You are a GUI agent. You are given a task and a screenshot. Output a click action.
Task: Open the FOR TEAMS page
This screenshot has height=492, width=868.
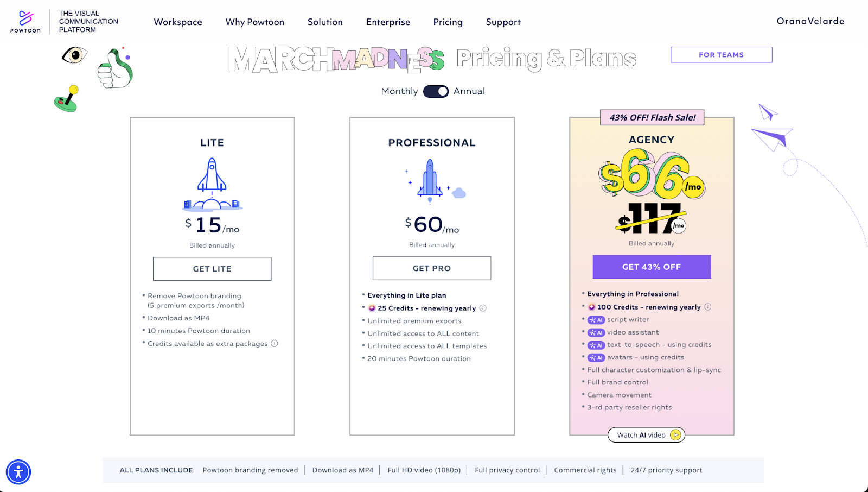pyautogui.click(x=721, y=54)
